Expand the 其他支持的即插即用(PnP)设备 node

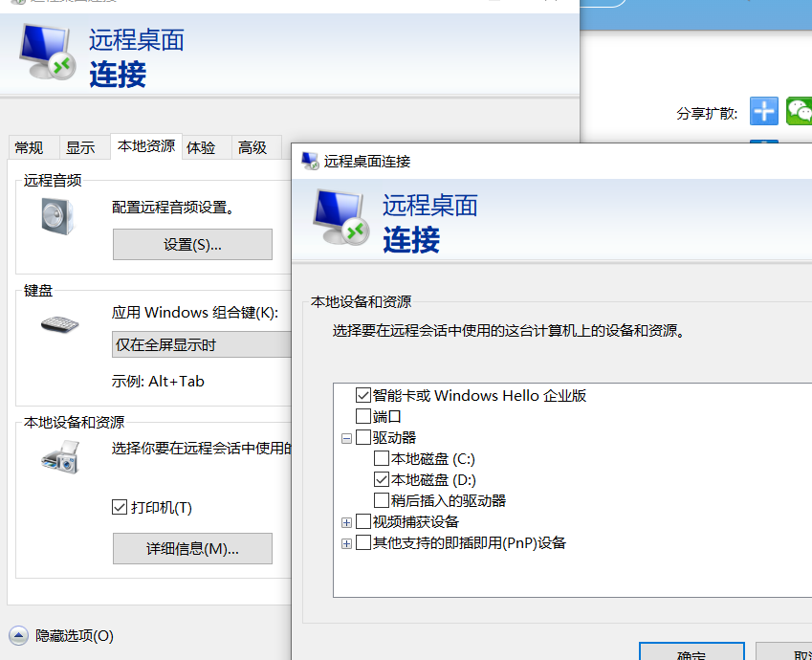346,544
